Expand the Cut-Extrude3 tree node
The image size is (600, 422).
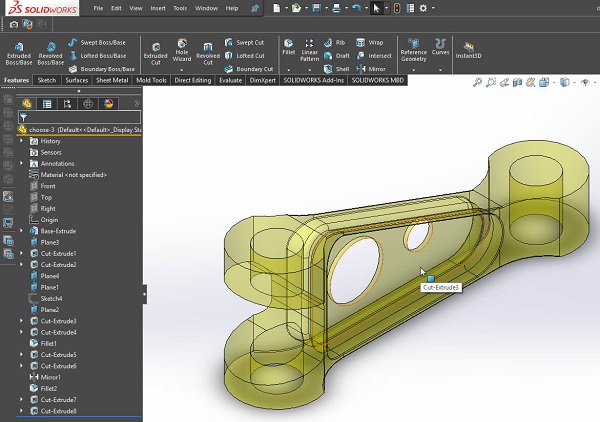coord(22,321)
